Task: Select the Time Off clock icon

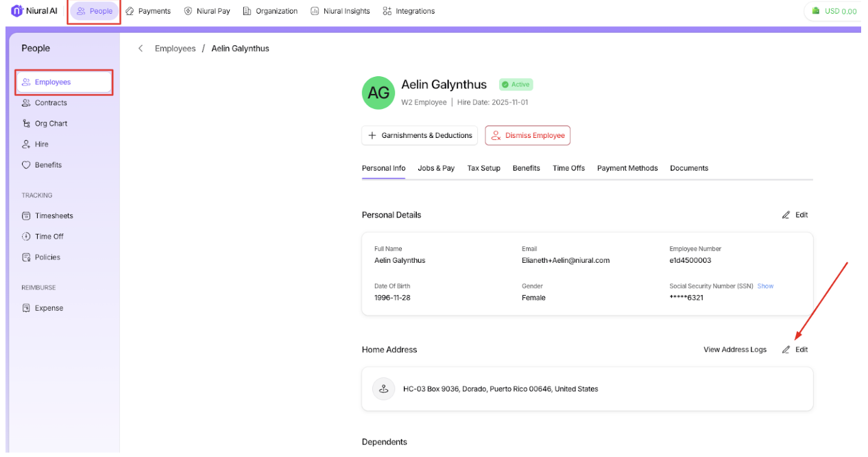Action: click(26, 236)
